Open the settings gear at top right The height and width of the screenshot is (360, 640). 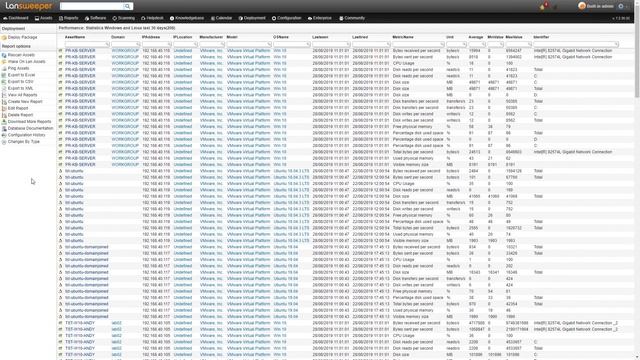[x=621, y=6]
